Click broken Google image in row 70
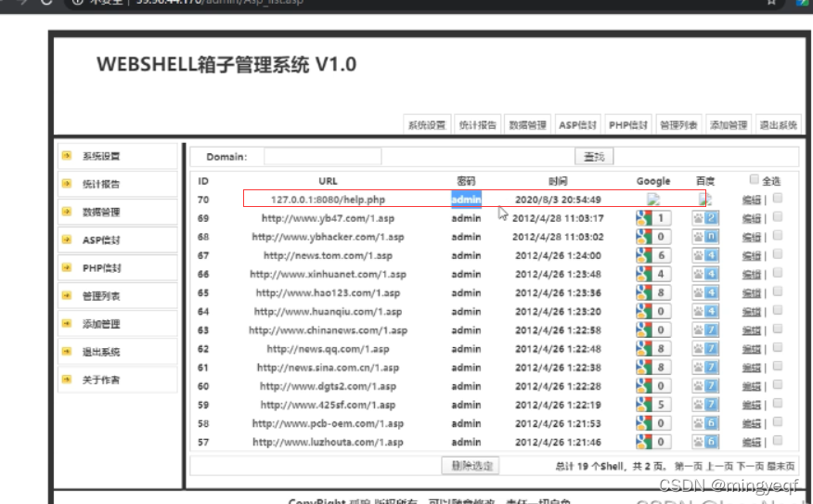The height and width of the screenshot is (504, 813). coord(653,200)
